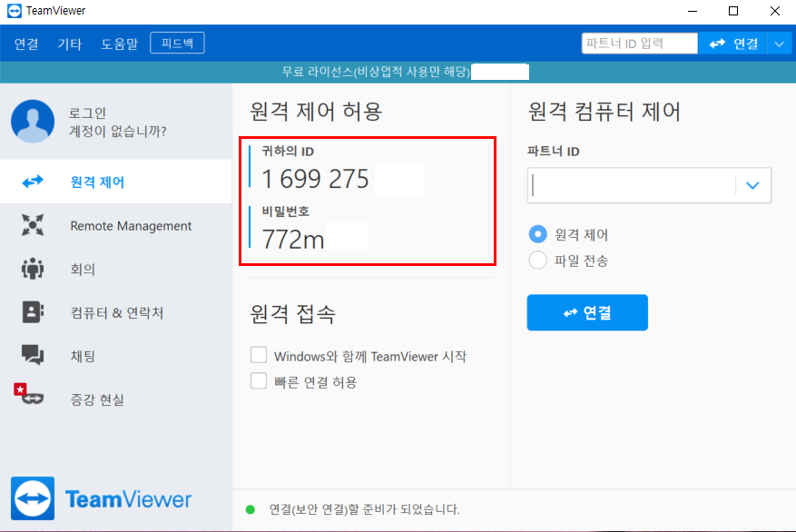Screen dimensions: 796x532
Task: Click the 귀하의 ID number 1 699 275
Action: 315,179
